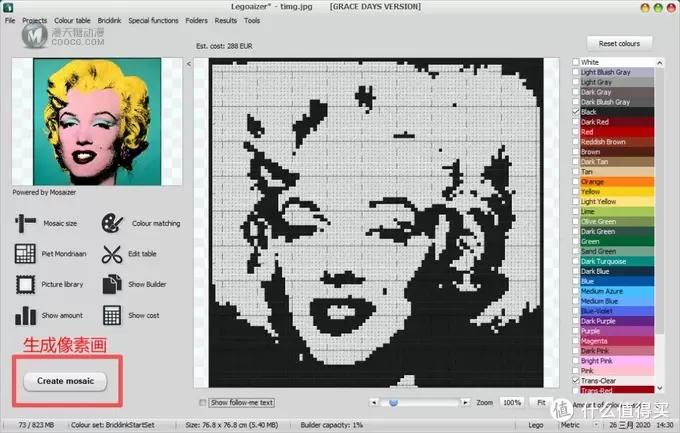Open the Results menu
Image resolution: width=680 pixels, height=433 pixels.
pyautogui.click(x=226, y=20)
